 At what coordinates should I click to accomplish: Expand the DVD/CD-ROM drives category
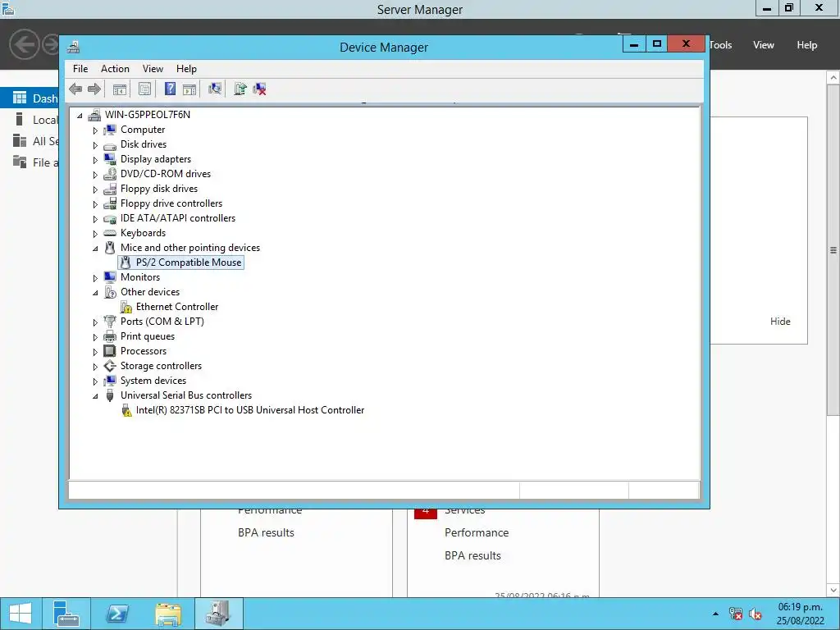click(x=95, y=174)
